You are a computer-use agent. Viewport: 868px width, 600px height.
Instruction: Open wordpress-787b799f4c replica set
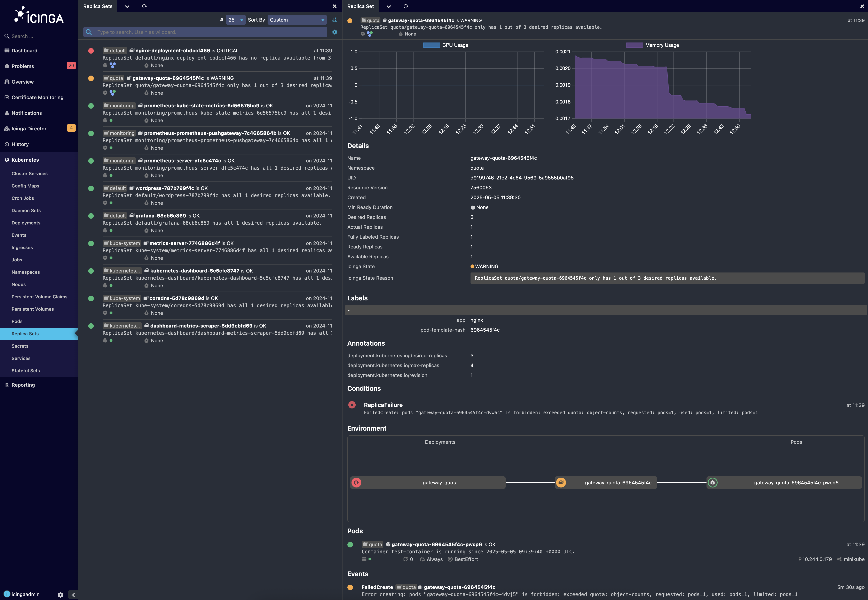[x=165, y=188]
